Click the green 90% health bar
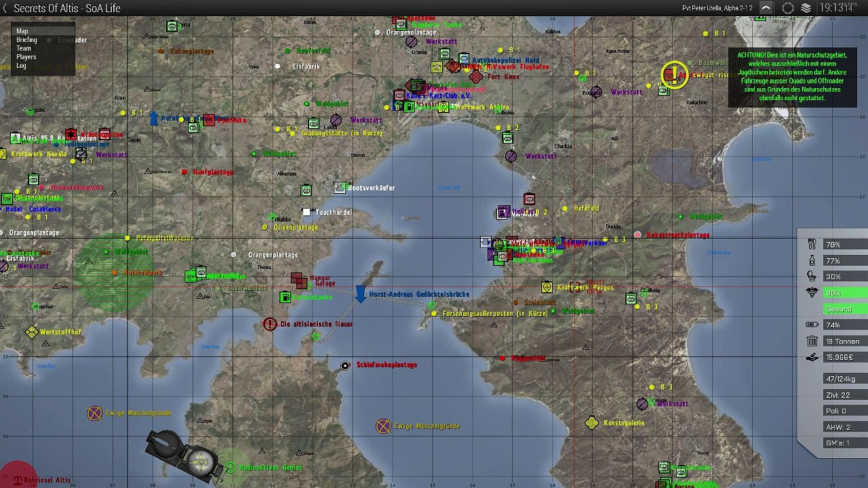Image resolution: width=868 pixels, height=488 pixels. (x=845, y=293)
